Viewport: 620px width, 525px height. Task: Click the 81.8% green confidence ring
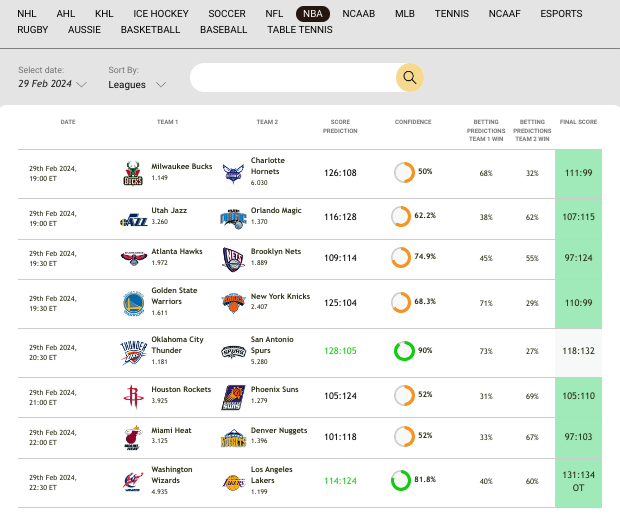[x=401, y=480]
